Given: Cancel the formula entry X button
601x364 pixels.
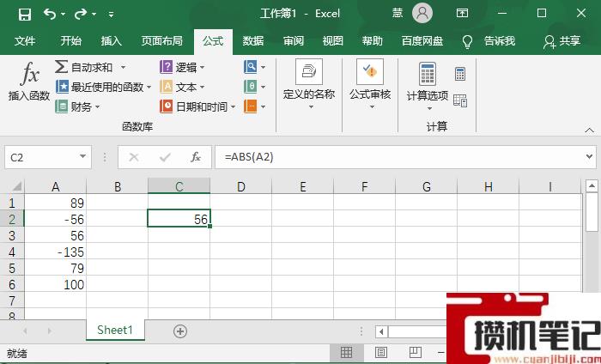Looking at the screenshot, I should pos(134,157).
